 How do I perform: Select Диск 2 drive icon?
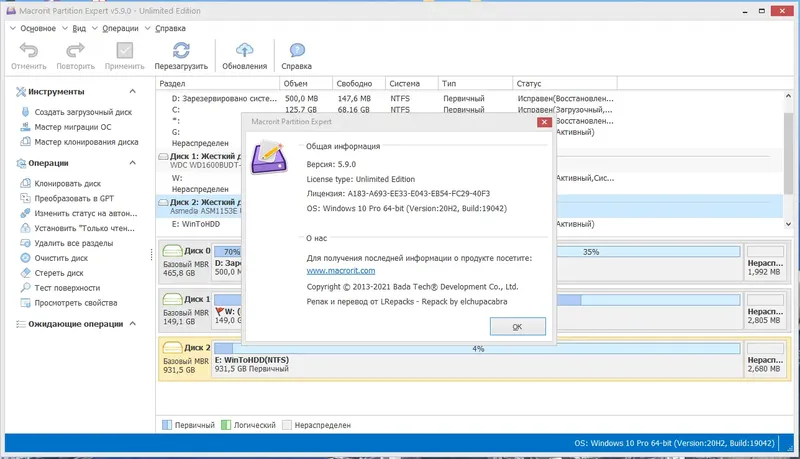tap(172, 347)
